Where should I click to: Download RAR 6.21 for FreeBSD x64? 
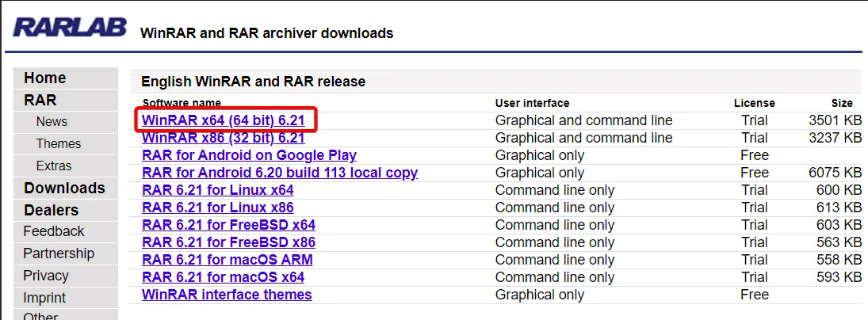pos(228,225)
